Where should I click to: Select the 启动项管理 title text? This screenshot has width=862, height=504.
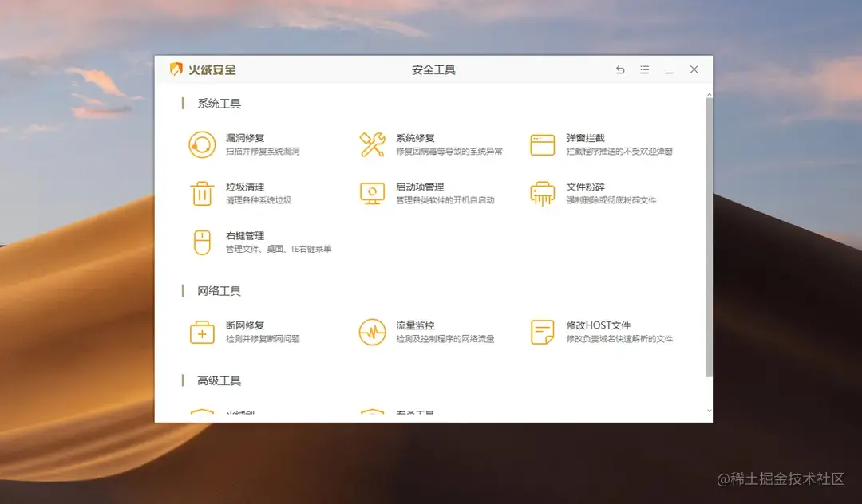(x=420, y=187)
